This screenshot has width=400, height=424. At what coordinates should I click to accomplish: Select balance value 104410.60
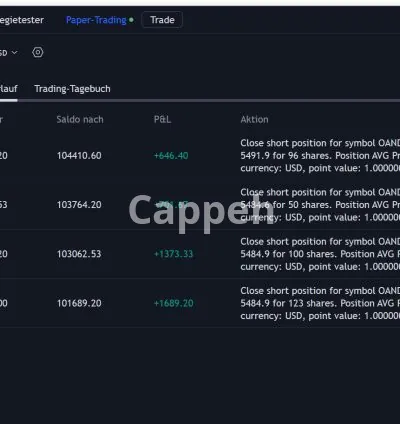point(79,156)
